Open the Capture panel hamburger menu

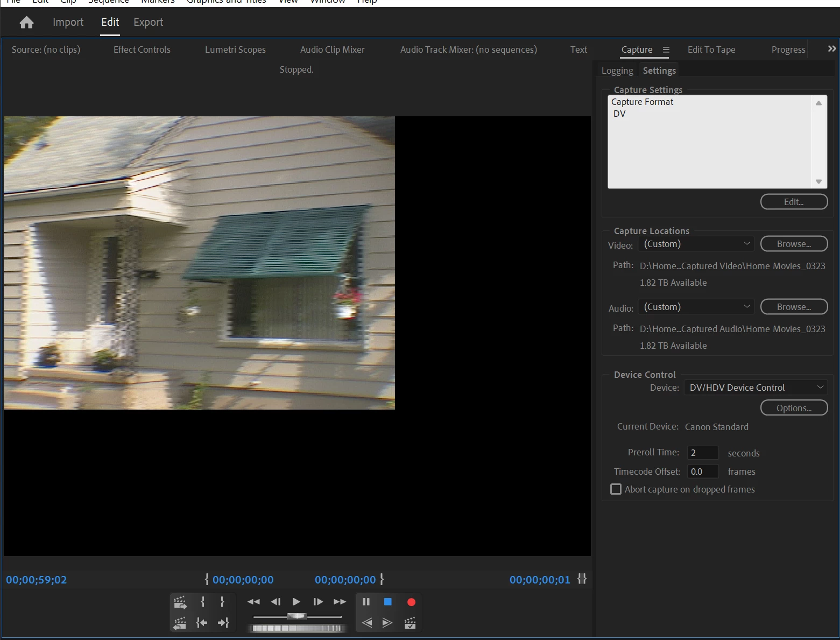(x=666, y=50)
